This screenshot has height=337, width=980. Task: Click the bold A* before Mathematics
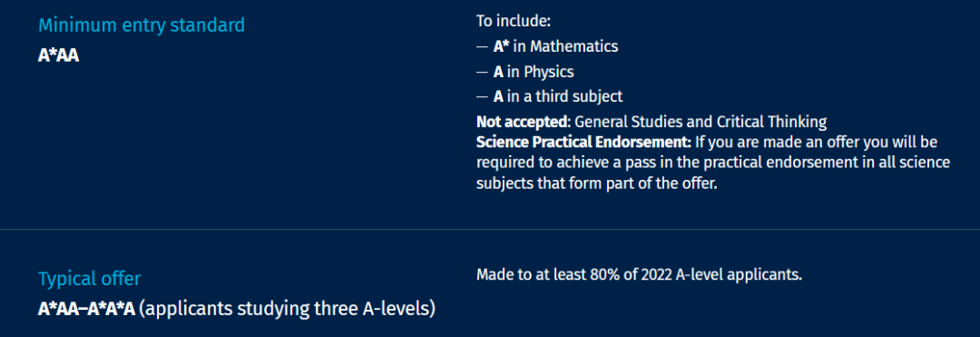(x=501, y=46)
